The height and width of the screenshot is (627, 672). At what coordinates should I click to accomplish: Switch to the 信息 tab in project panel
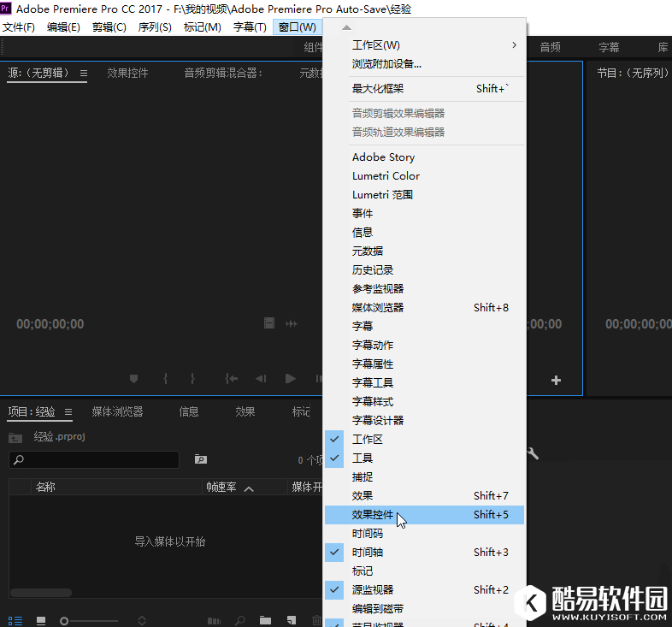(189, 412)
